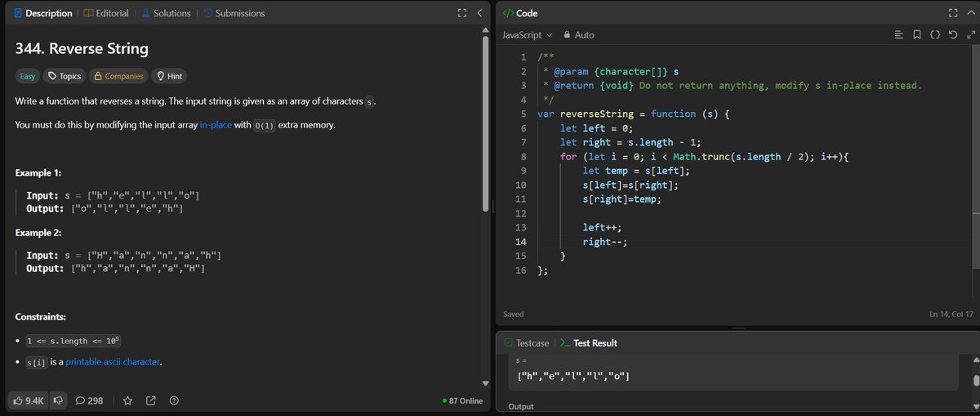Click the Test Result panel scrollbar
The image size is (980, 416).
[976, 381]
